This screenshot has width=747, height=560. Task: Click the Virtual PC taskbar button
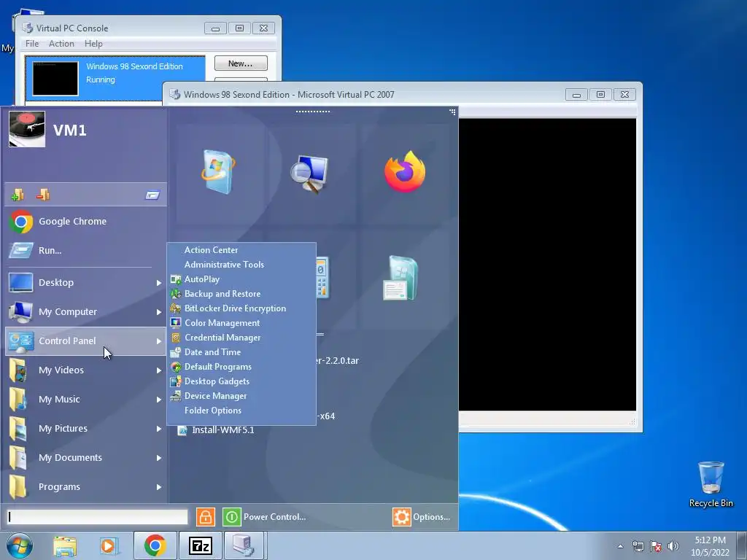coord(244,545)
